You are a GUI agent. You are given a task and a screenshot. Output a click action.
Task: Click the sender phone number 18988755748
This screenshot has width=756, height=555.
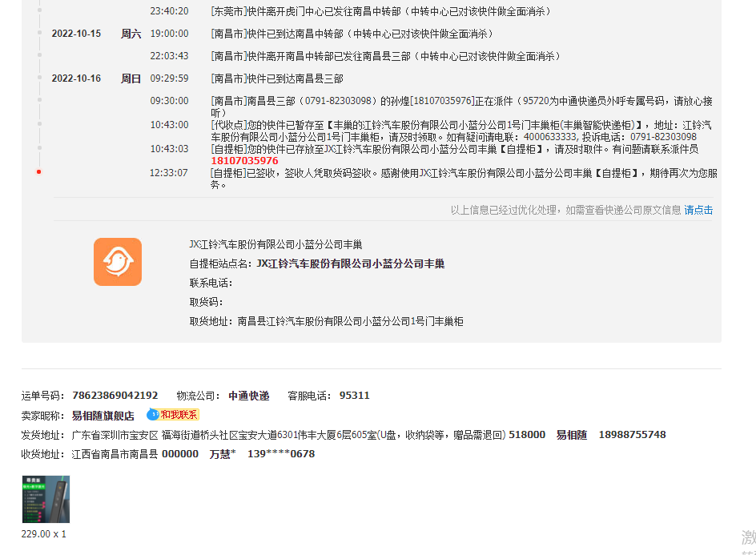[x=632, y=435]
